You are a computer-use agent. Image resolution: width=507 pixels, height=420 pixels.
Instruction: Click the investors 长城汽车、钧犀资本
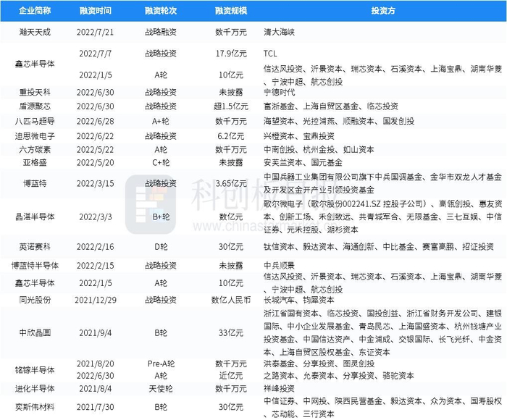pyautogui.click(x=298, y=300)
